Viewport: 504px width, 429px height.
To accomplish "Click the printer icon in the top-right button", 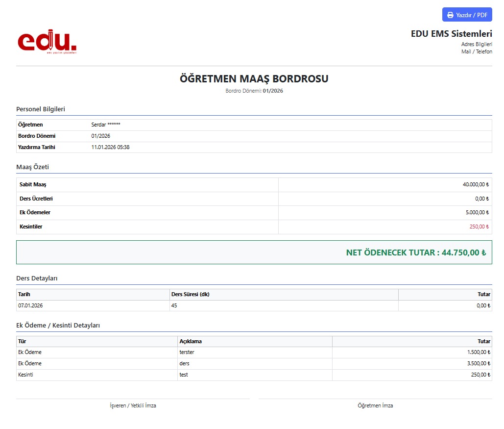I will pos(450,15).
